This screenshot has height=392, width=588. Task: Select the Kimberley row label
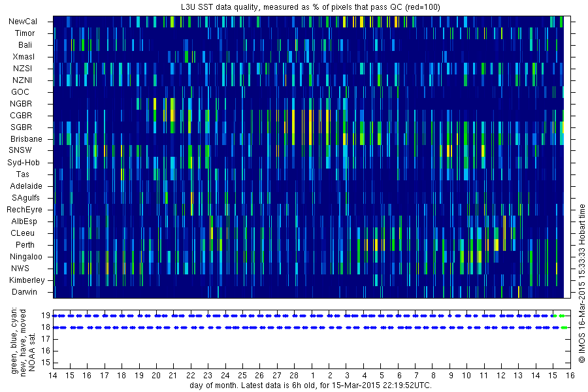tap(27, 280)
